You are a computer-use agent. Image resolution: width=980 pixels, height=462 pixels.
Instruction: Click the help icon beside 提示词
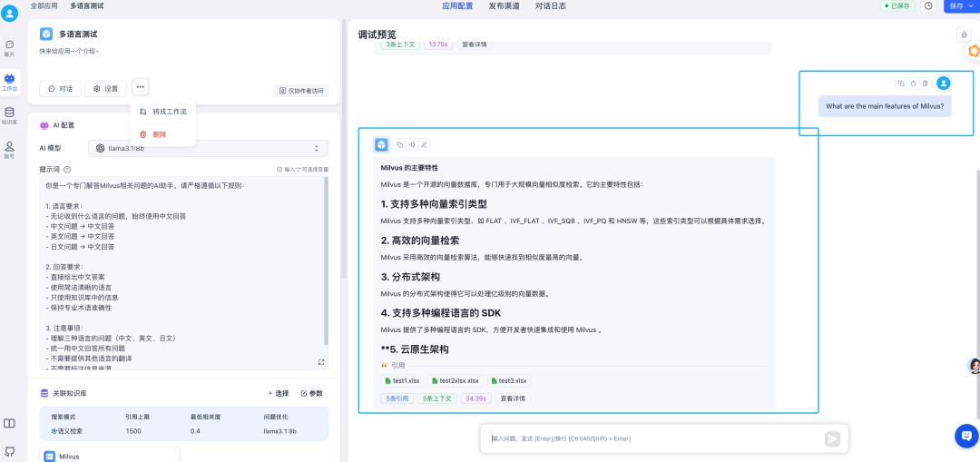point(67,170)
